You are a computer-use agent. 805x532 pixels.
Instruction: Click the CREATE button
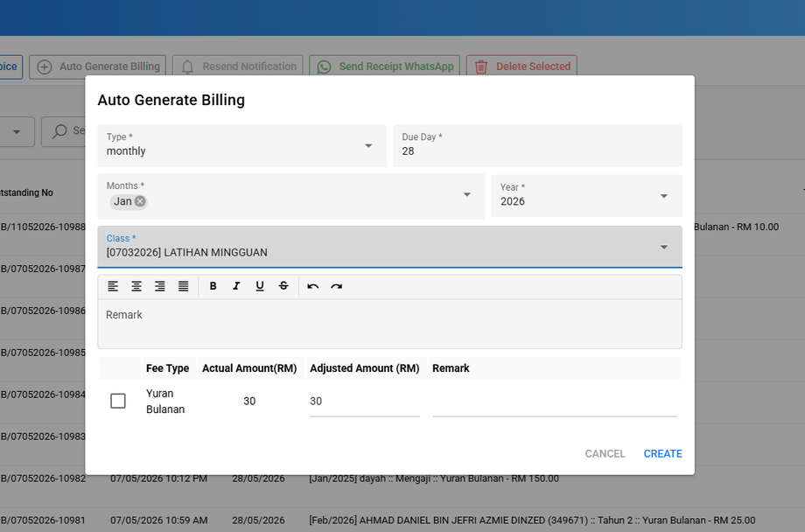tap(662, 454)
